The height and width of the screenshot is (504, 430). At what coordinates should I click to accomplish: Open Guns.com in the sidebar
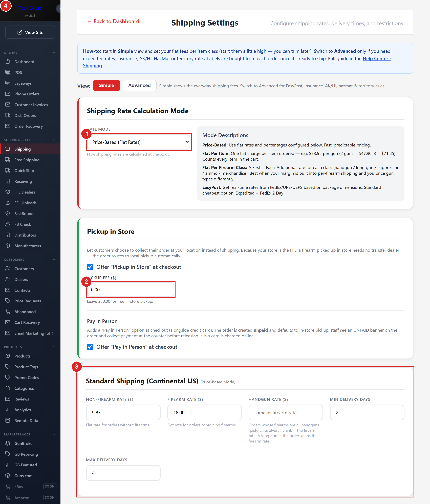30,476
